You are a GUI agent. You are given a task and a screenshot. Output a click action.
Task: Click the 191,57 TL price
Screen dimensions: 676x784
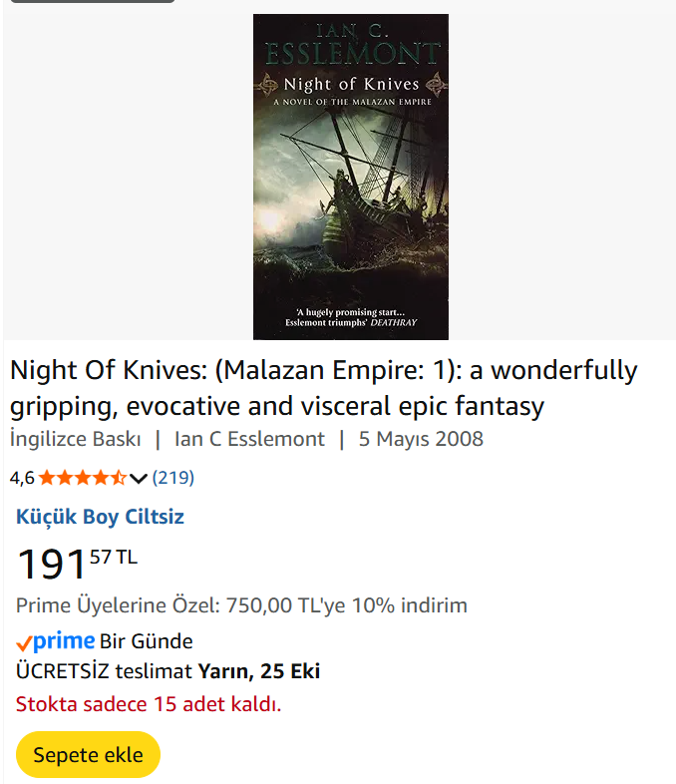point(77,564)
